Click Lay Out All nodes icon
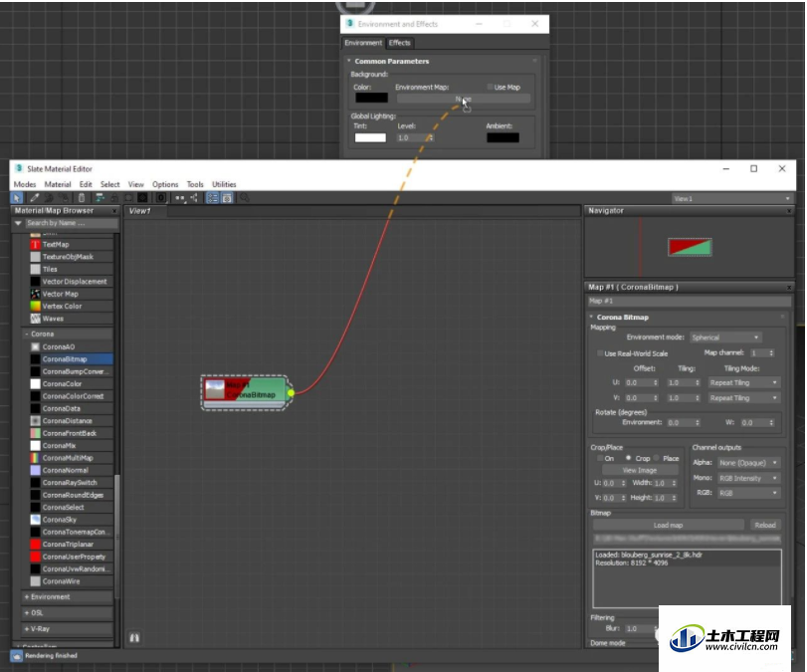 pos(180,198)
